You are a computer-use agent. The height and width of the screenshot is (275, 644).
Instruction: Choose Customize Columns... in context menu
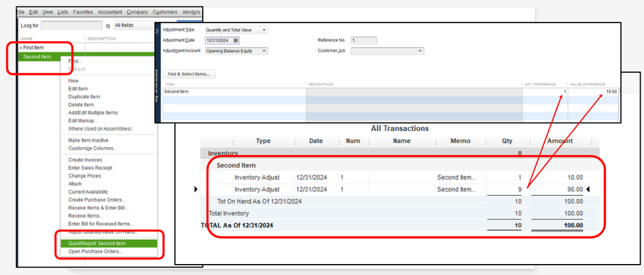click(x=92, y=148)
